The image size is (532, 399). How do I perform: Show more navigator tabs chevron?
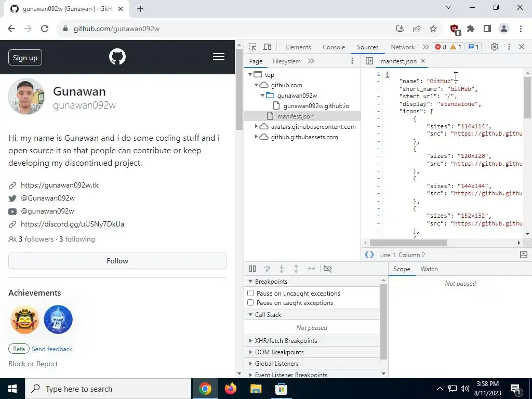coord(311,61)
